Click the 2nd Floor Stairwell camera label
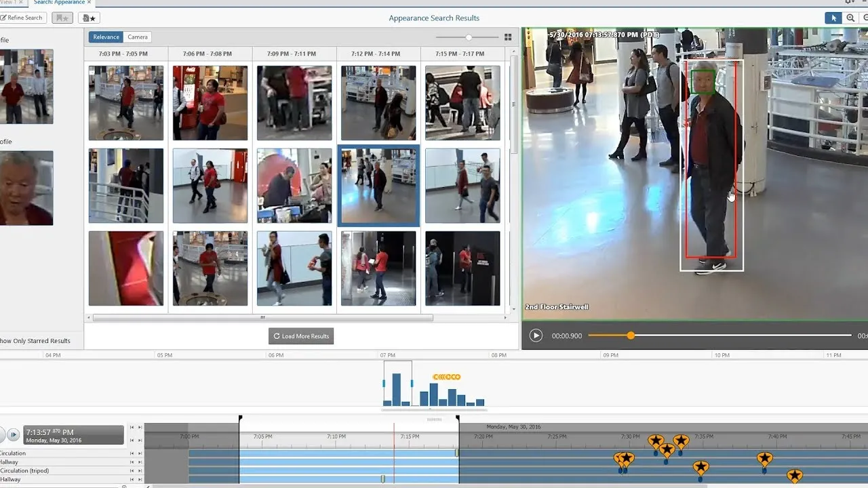Viewport: 868px width, 488px height. tap(557, 307)
